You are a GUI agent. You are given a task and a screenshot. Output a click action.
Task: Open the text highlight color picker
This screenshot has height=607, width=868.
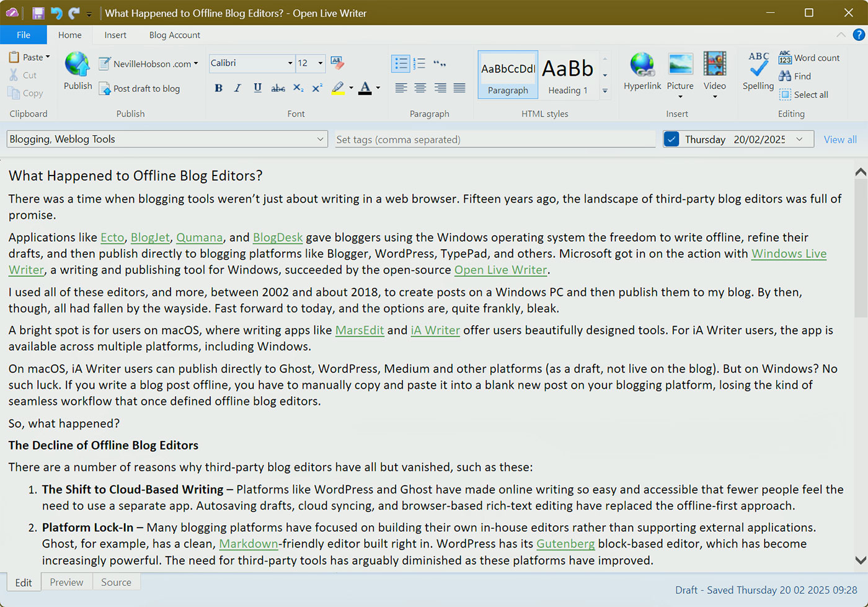[x=351, y=88]
